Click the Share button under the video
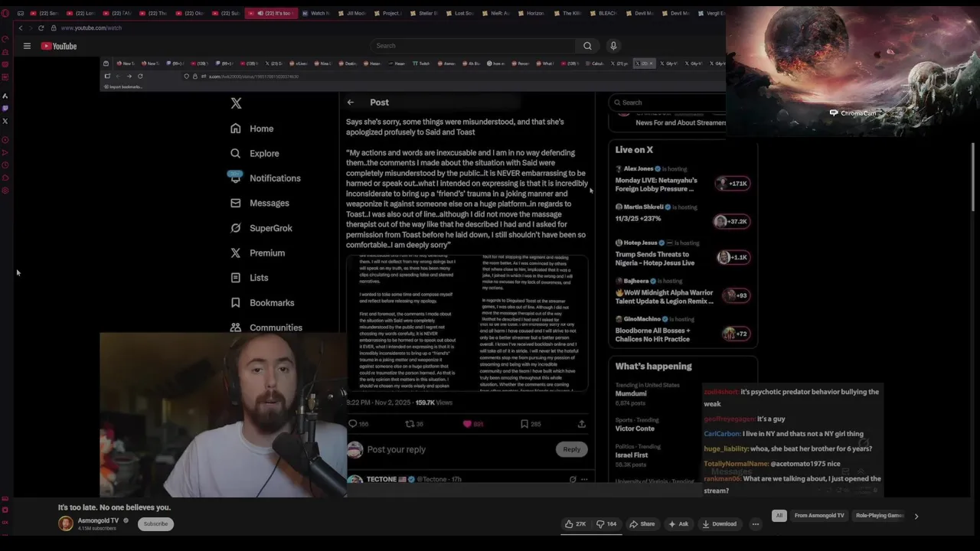This screenshot has height=551, width=980. pyautogui.click(x=642, y=524)
